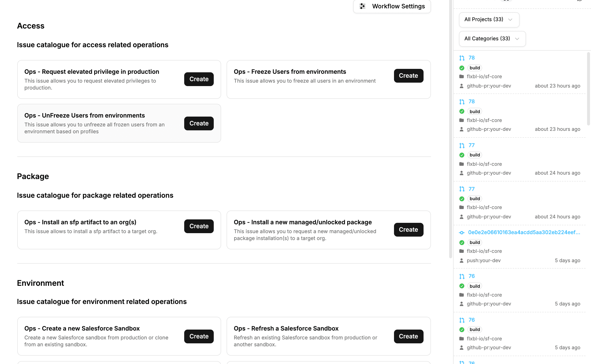Click 'Ops - Freeze Users from environments' title

coord(290,72)
